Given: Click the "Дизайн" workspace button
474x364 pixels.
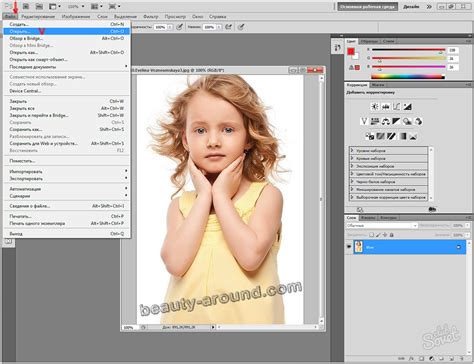Looking at the screenshot, I should point(411,6).
